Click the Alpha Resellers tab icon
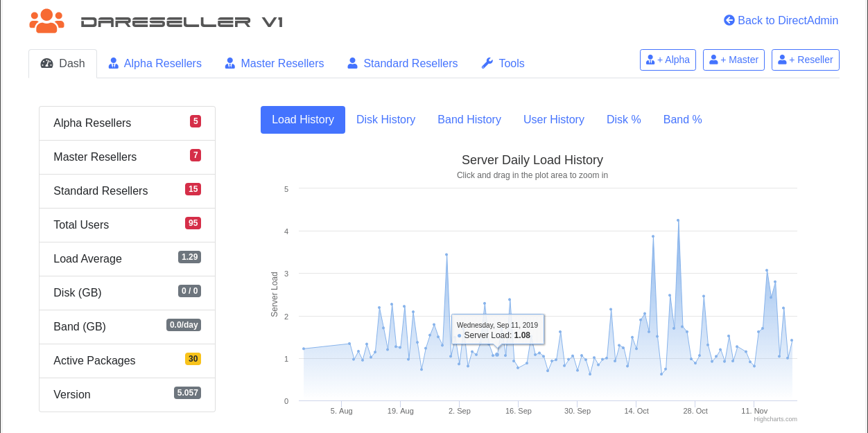 [x=114, y=63]
